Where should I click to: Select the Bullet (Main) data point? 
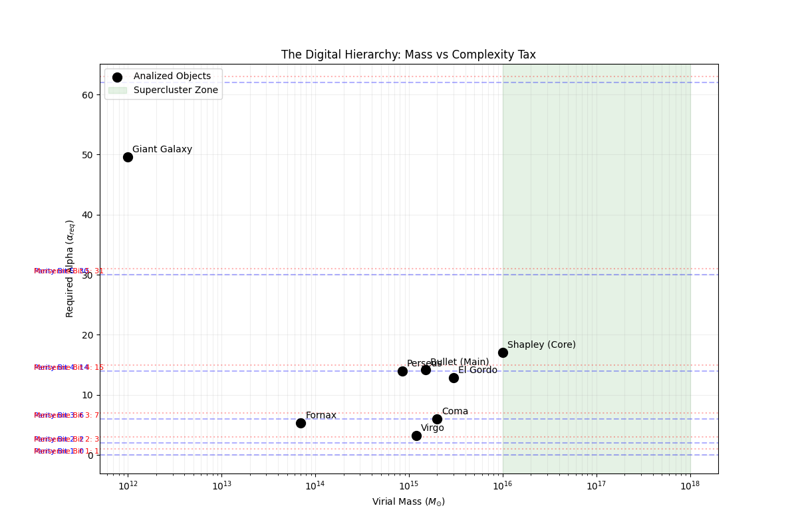[426, 370]
